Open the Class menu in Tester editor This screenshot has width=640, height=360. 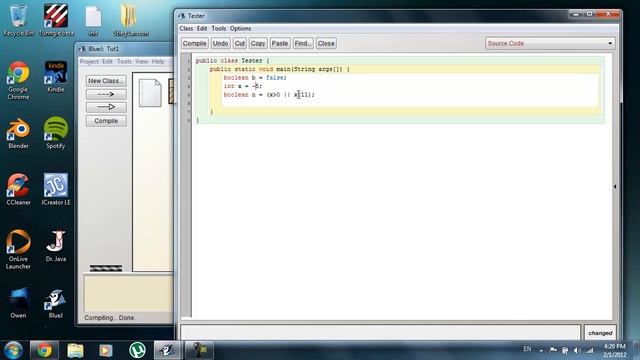tap(186, 29)
